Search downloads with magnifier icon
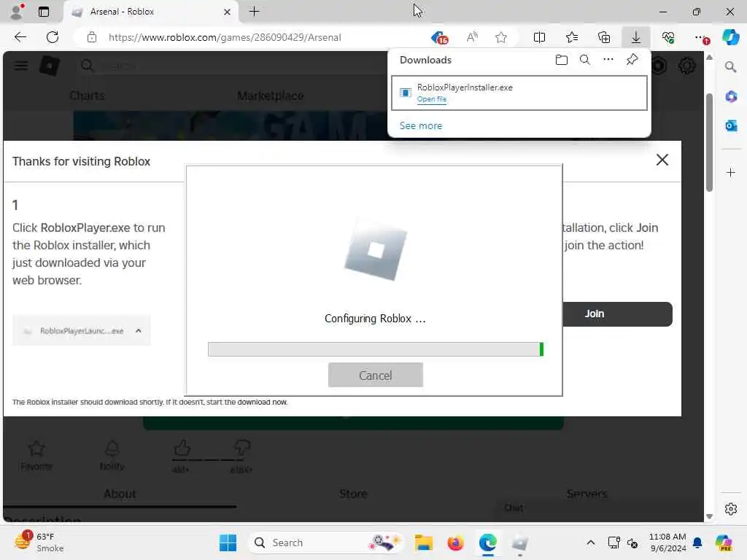The height and width of the screenshot is (560, 747). (585, 60)
